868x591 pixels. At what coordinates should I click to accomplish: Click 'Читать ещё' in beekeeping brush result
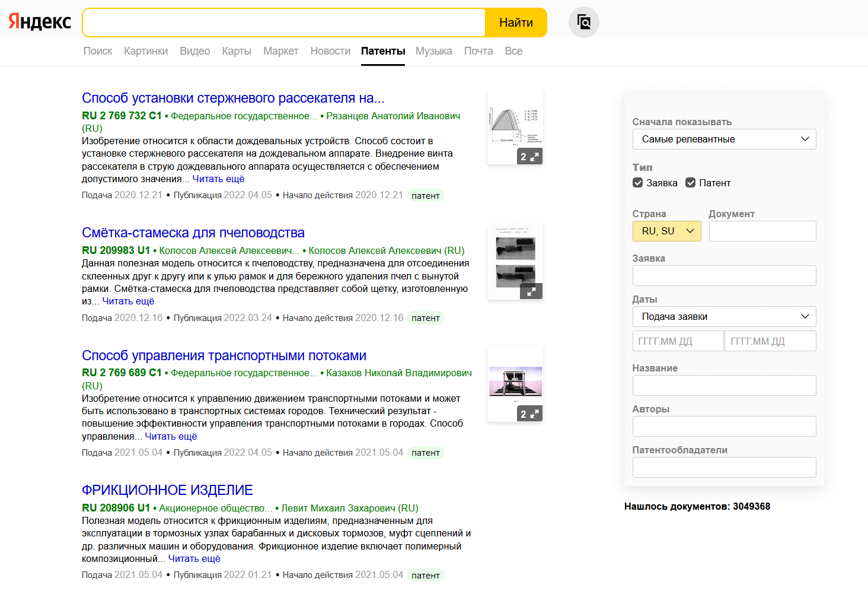(128, 301)
